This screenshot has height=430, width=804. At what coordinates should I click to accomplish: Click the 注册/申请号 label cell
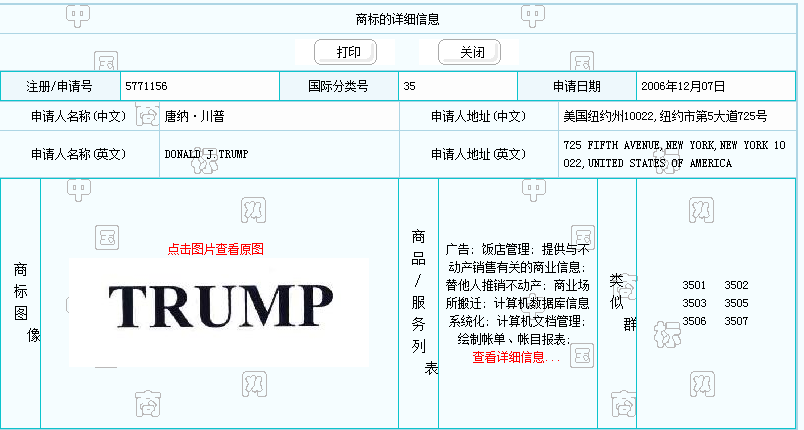pyautogui.click(x=59, y=87)
